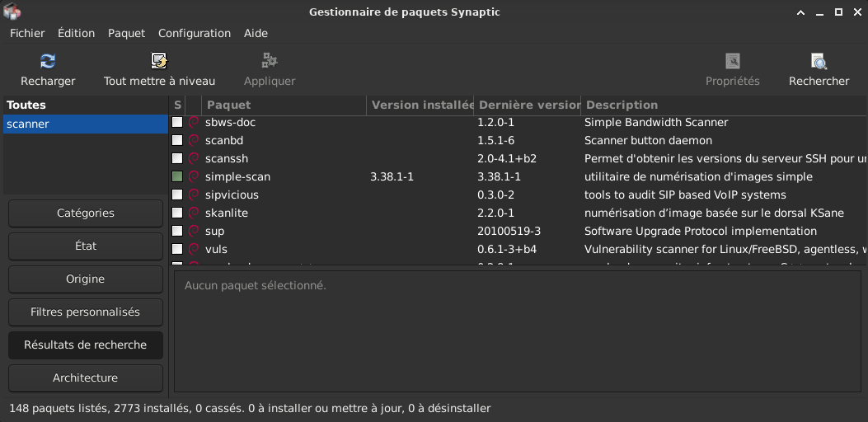Show the Catégories filter view
Viewport: 868px width, 422px height.
[86, 213]
